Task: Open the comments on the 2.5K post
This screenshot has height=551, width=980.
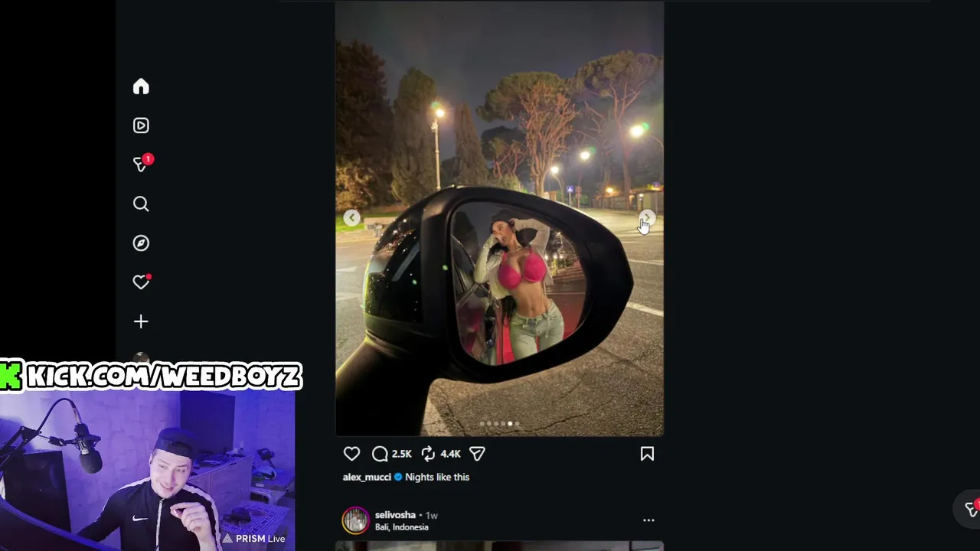Action: (x=380, y=454)
